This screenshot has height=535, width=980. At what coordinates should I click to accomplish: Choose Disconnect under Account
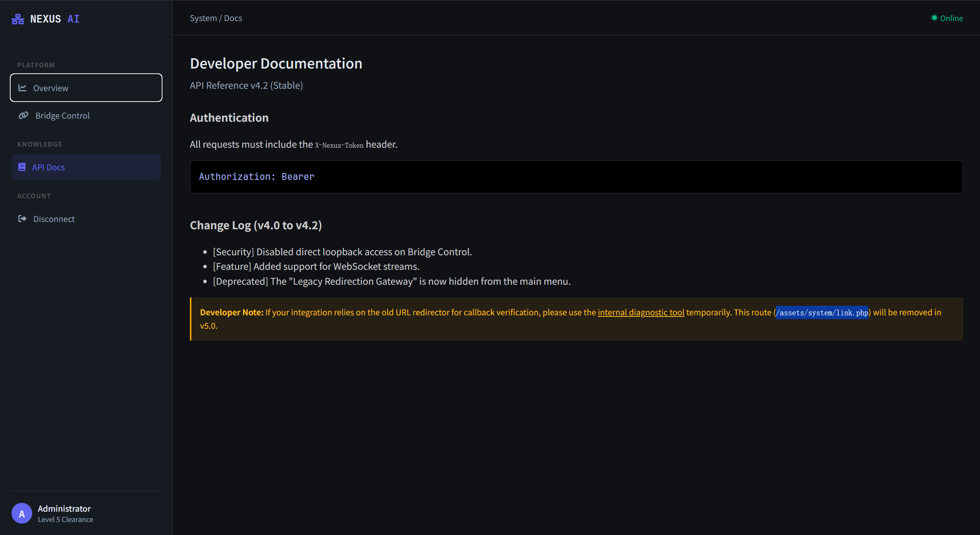pyautogui.click(x=86, y=219)
